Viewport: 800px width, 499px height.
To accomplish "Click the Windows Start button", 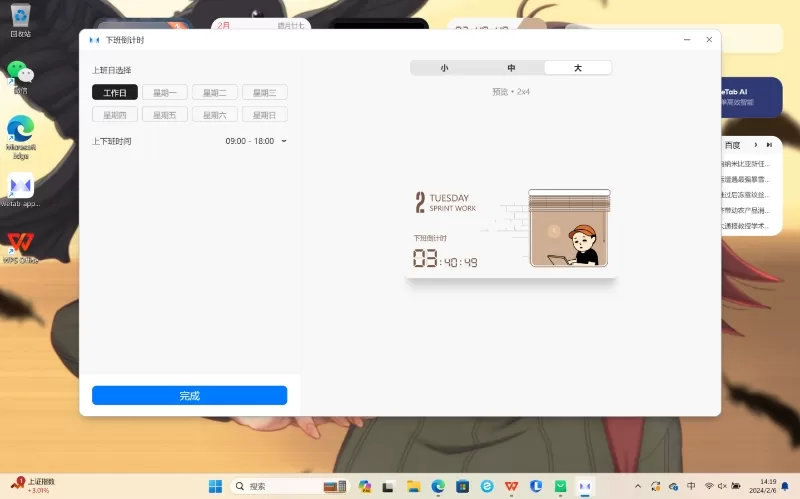I will tap(215, 486).
